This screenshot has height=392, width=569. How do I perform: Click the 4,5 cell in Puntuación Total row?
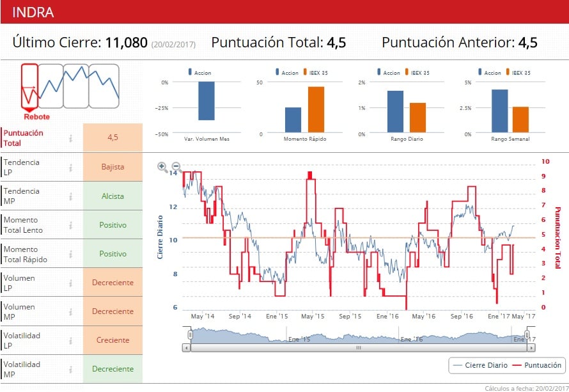click(x=113, y=137)
